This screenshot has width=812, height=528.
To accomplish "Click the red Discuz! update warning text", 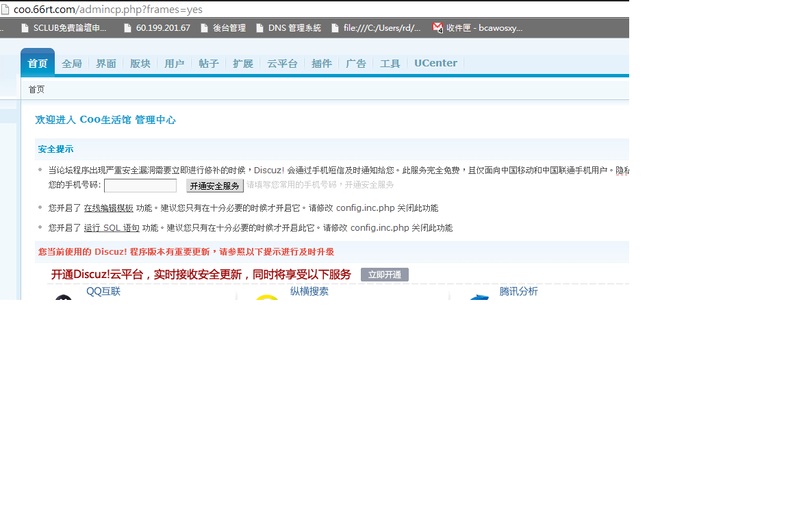I will pos(186,252).
